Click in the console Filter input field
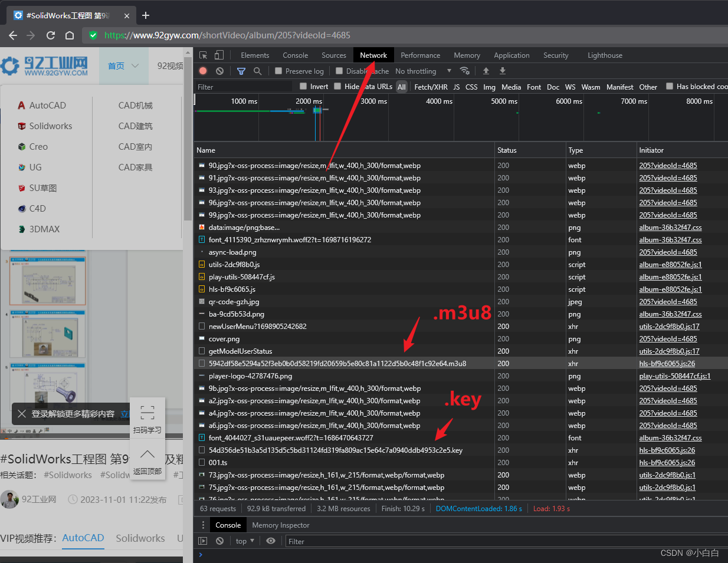The width and height of the screenshot is (728, 563). (x=506, y=541)
